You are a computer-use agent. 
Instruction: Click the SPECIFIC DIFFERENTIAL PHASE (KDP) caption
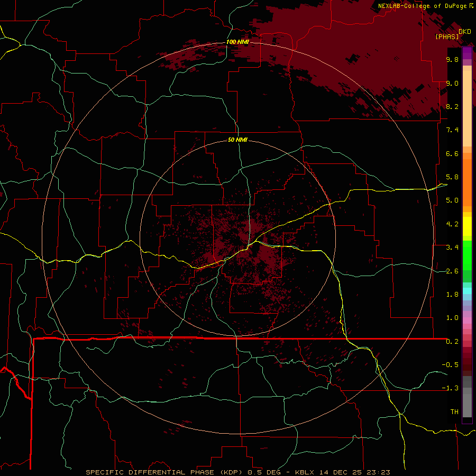(165, 472)
